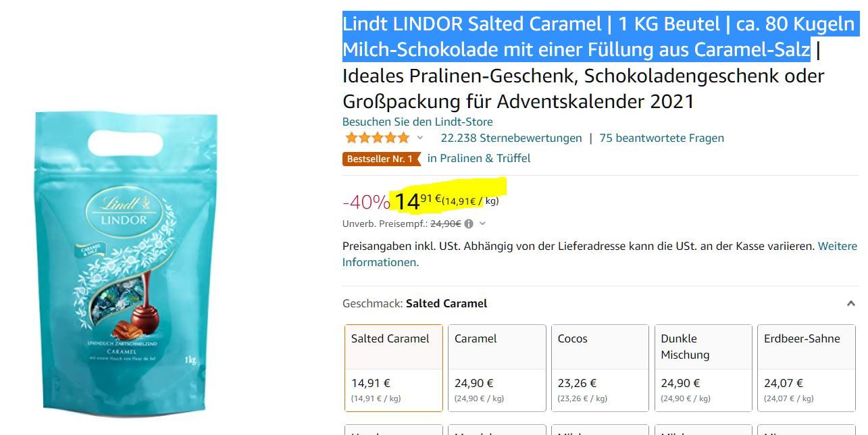Click the product title heading text
The image size is (868, 435).
point(601,62)
